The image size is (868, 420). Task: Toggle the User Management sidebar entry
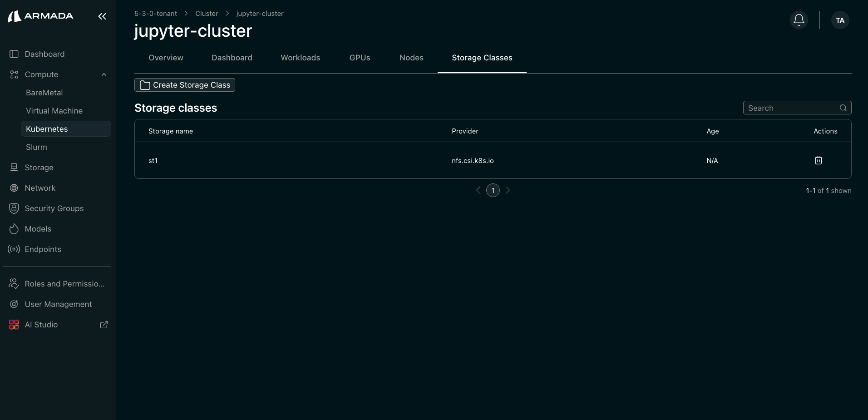[59, 304]
